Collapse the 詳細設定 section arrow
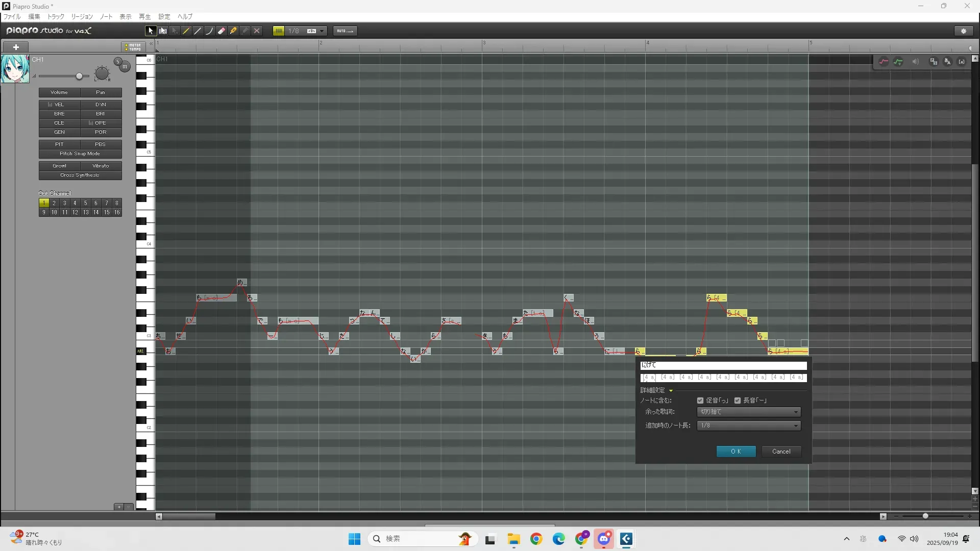The height and width of the screenshot is (551, 980). [671, 391]
